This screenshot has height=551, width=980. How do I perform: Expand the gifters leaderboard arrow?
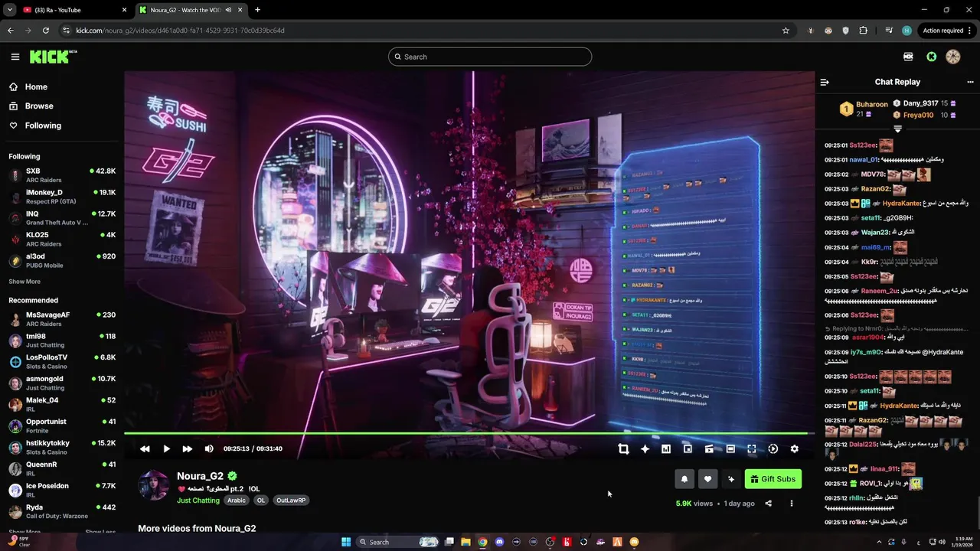click(898, 129)
